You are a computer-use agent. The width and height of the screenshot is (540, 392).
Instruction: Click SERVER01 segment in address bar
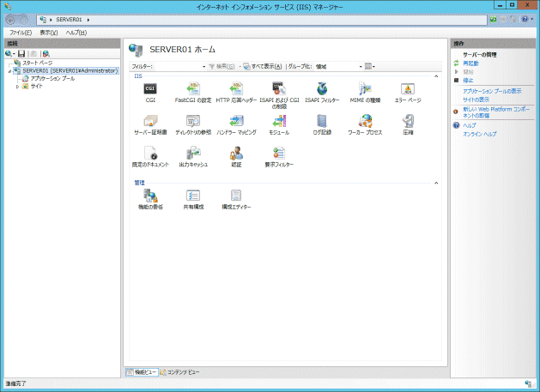coord(69,20)
